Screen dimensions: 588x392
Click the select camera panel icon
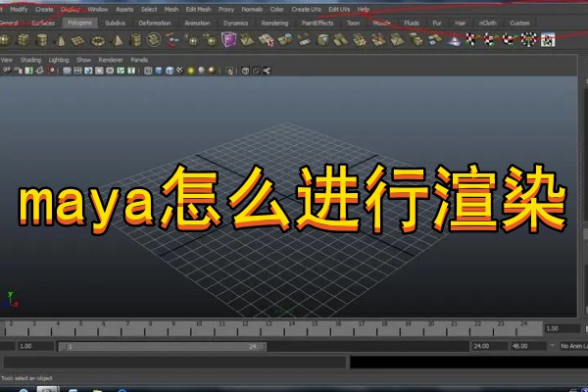[7, 71]
